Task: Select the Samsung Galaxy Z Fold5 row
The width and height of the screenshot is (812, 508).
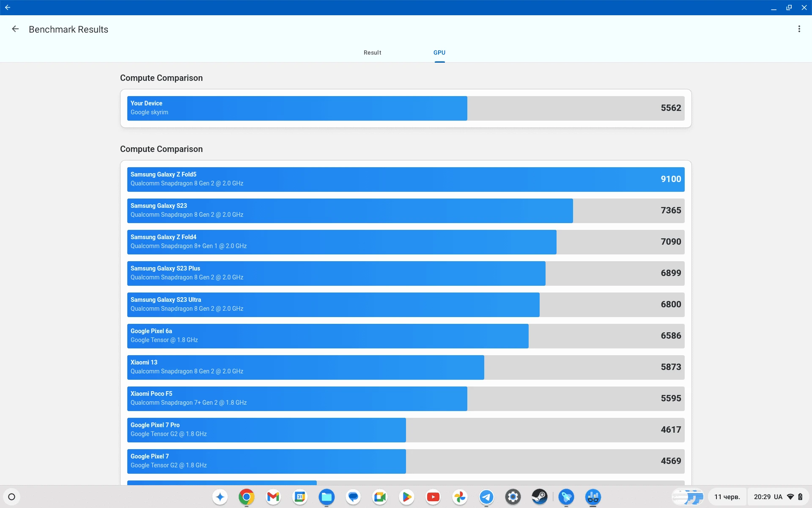Action: 406,179
